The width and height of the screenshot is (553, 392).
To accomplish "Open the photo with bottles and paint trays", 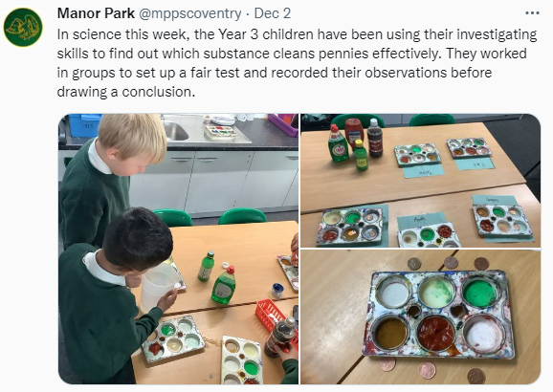I will pos(420,181).
